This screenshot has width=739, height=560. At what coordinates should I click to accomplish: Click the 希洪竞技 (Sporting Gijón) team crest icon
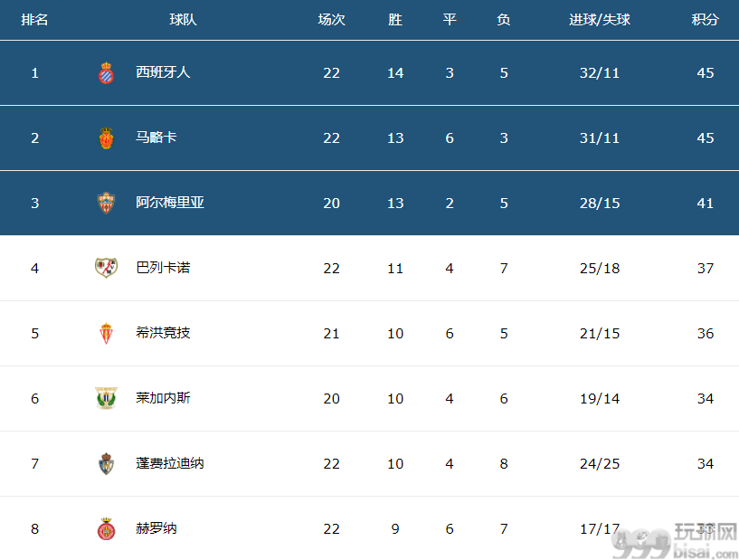tap(106, 333)
